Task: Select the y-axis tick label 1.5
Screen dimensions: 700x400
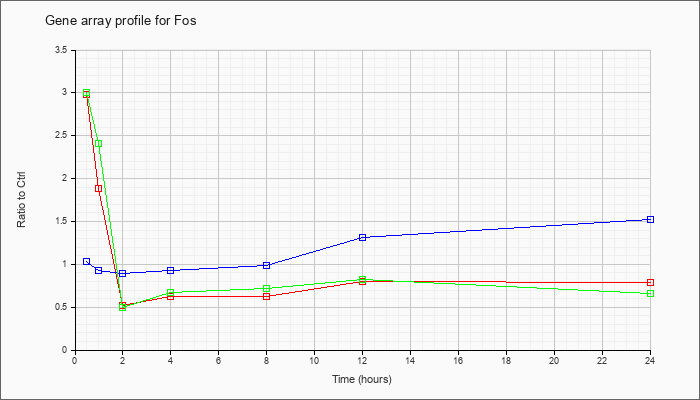Action: 61,221
